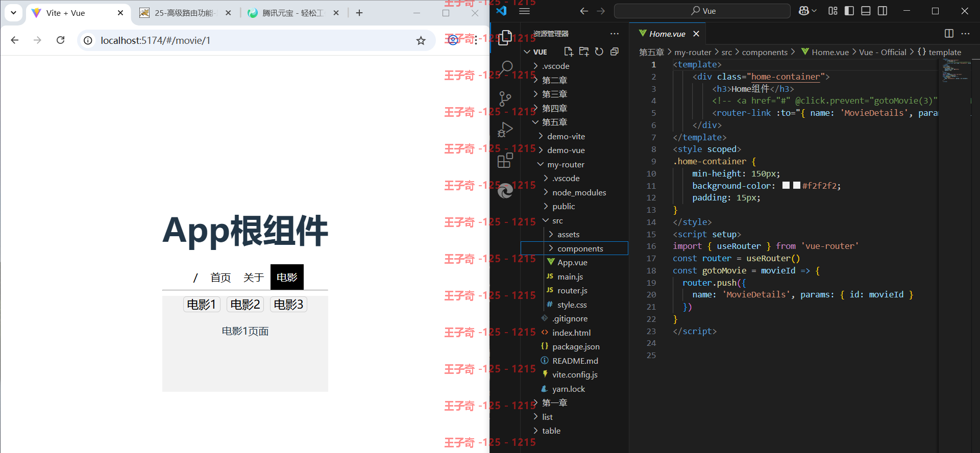Go back in VS Code navigation
The image size is (980, 453).
pyautogui.click(x=584, y=11)
